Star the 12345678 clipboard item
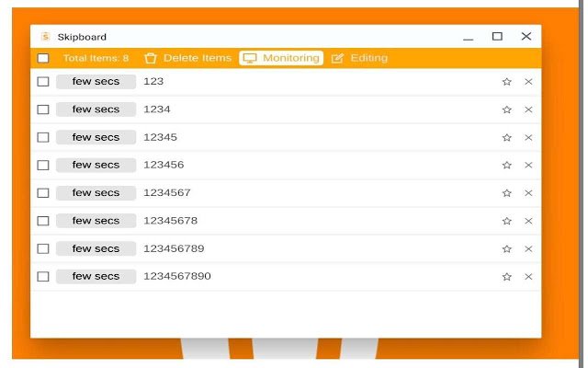The height and width of the screenshot is (368, 588). click(506, 221)
